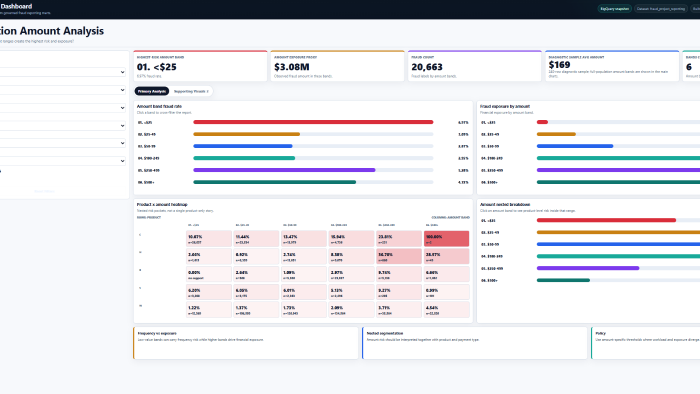
Task: Click the 0.00% no support heatmap cell
Action: pos(208,274)
